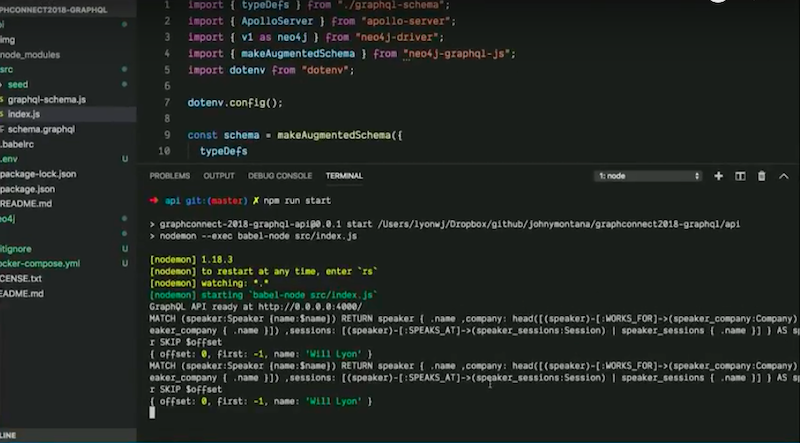The width and height of the screenshot is (800, 443).
Task: Open docker-compose.yml file
Action: click(40, 264)
